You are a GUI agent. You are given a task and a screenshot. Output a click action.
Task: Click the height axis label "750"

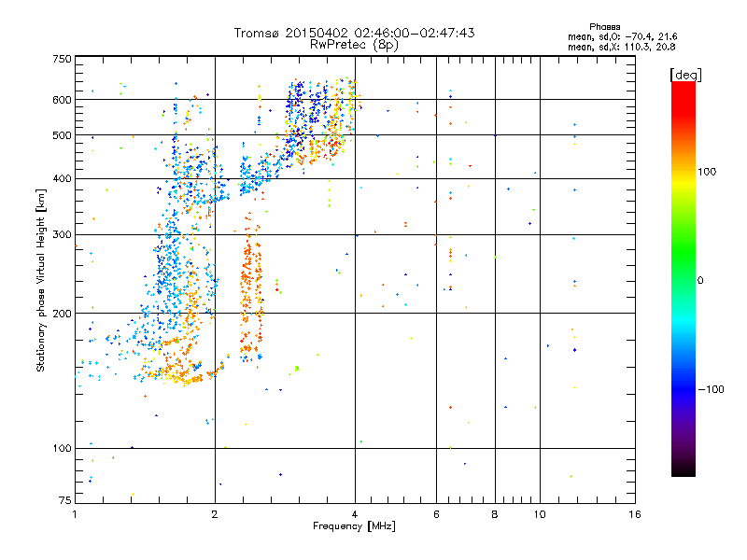pyautogui.click(x=62, y=59)
